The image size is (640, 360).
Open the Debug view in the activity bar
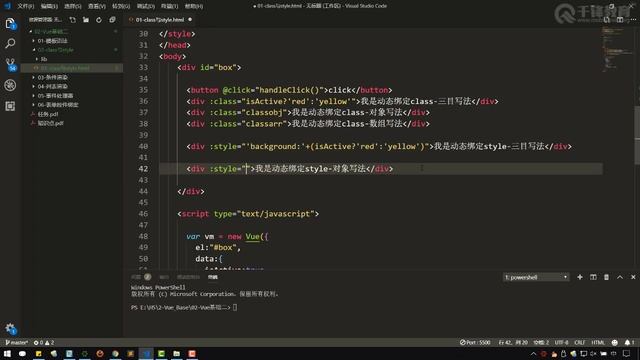tap(10, 85)
